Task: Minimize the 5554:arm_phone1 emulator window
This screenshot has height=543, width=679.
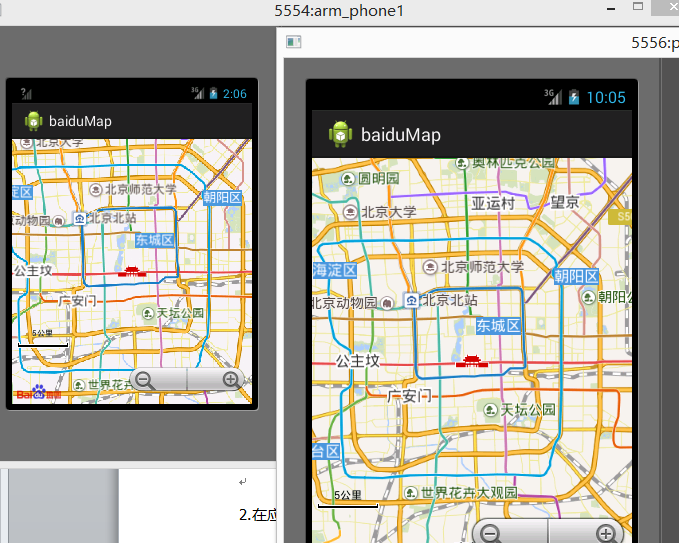Action: tap(611, 8)
